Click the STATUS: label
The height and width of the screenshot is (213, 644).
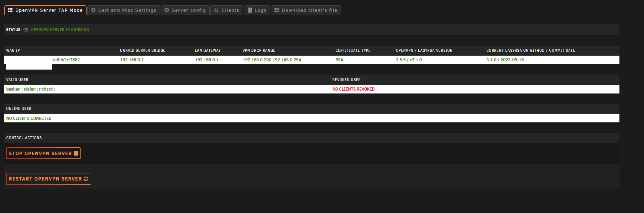tap(14, 30)
